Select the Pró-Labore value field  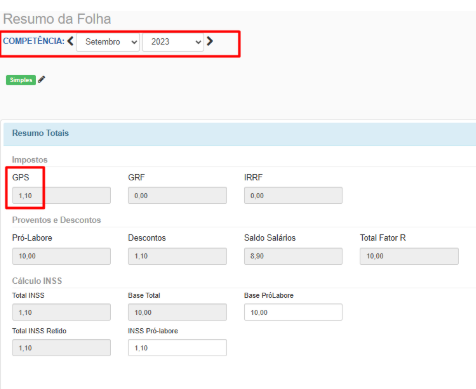coord(61,256)
